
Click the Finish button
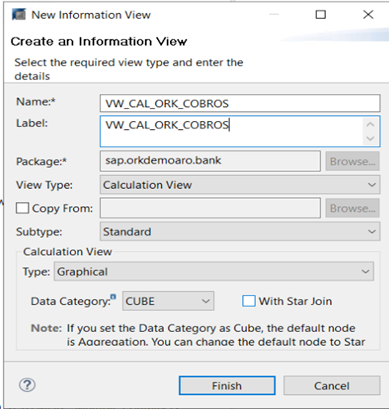coord(227,386)
